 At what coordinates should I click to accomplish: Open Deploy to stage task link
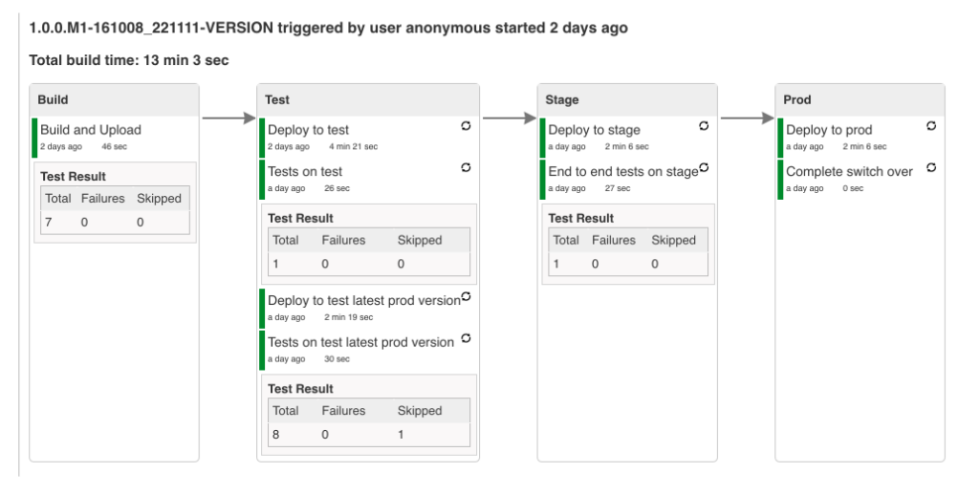coord(594,130)
